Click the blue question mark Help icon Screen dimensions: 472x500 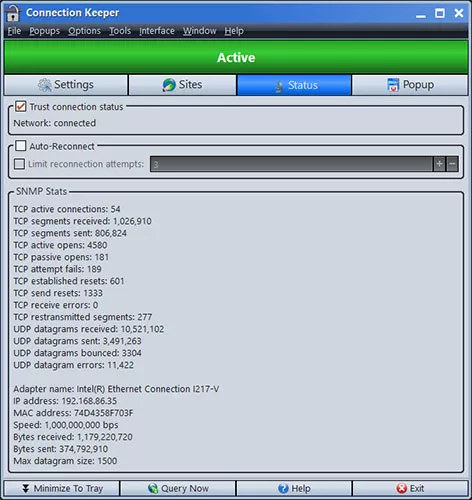283,488
